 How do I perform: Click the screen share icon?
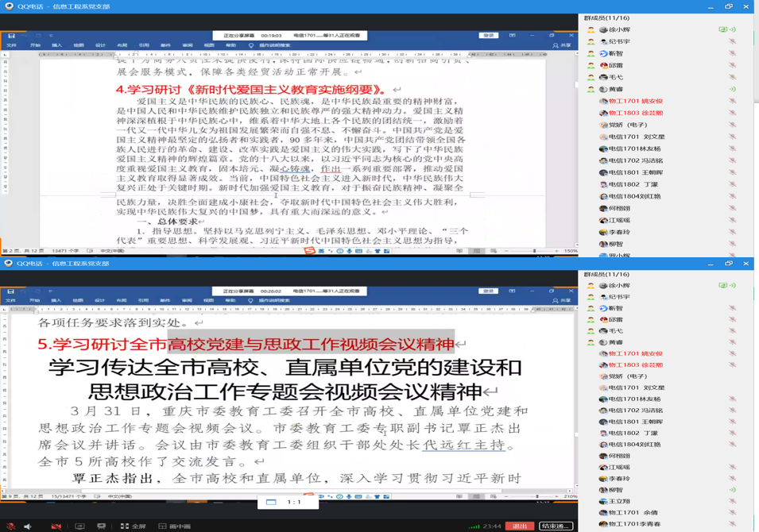79,526
